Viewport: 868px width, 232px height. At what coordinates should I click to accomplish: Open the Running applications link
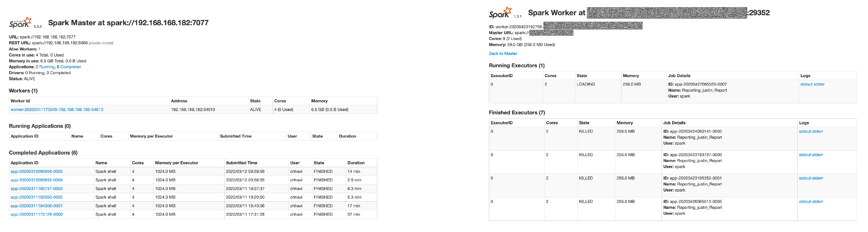click(47, 67)
